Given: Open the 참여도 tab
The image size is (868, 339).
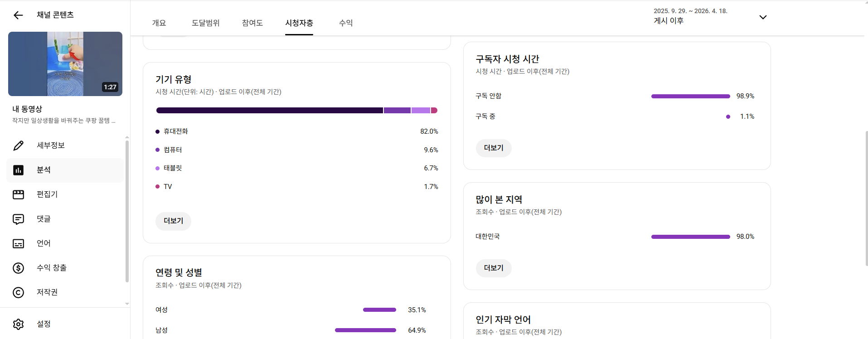Looking at the screenshot, I should tap(252, 23).
